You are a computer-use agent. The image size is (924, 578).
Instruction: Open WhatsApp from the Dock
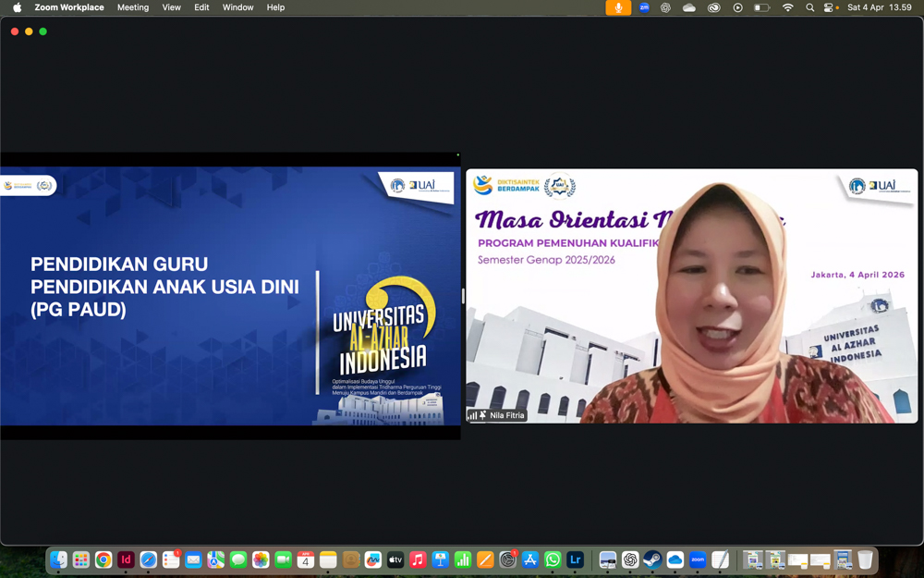[553, 560]
